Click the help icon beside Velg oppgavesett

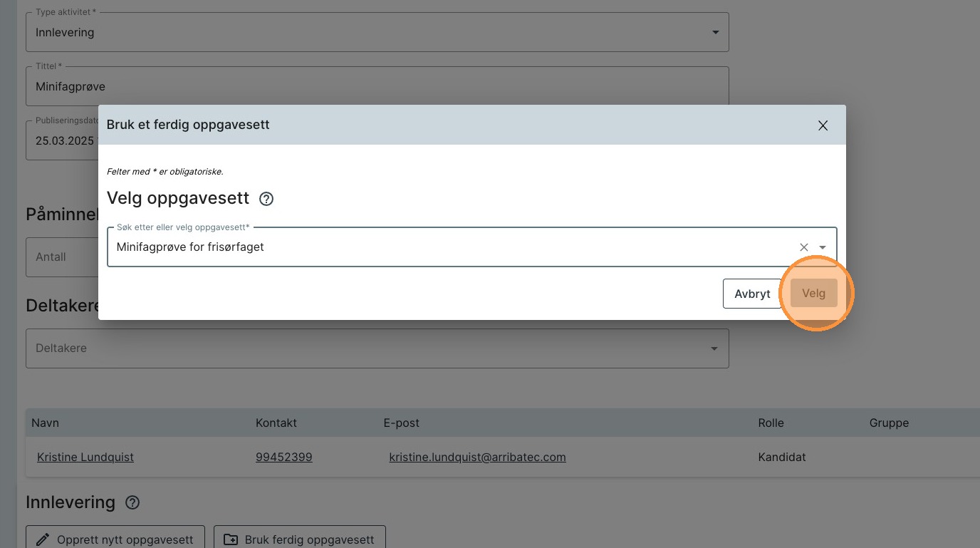point(266,199)
